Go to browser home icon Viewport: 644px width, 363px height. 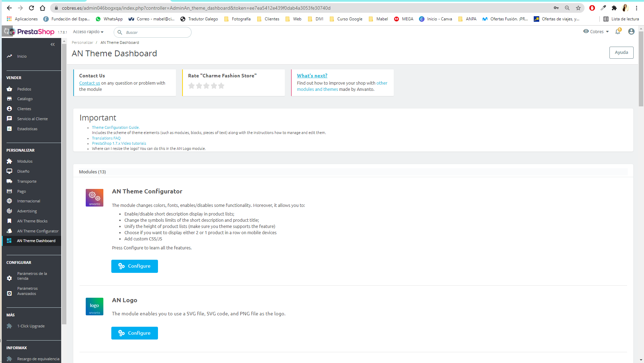click(x=43, y=8)
